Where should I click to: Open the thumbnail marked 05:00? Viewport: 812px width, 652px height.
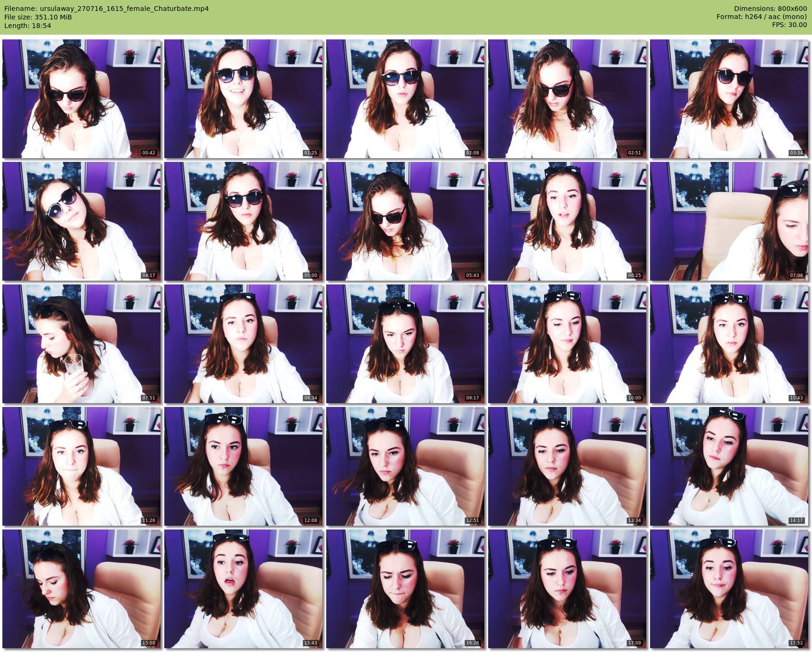tap(244, 221)
